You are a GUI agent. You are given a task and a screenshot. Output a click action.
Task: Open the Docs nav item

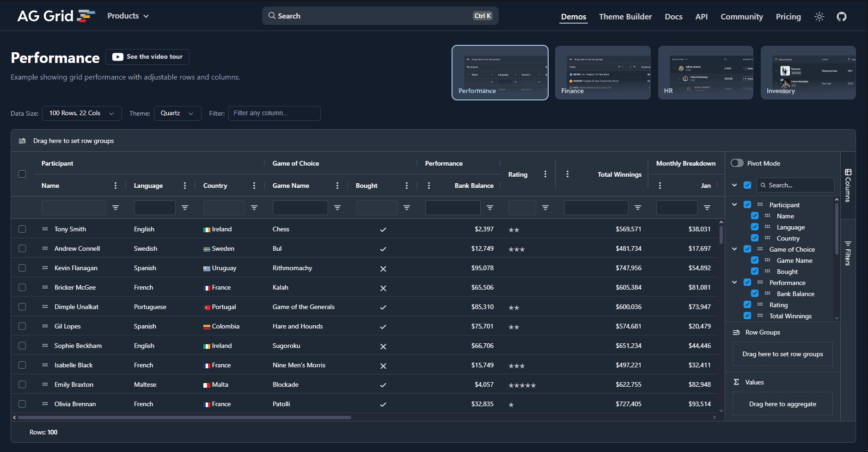tap(673, 17)
